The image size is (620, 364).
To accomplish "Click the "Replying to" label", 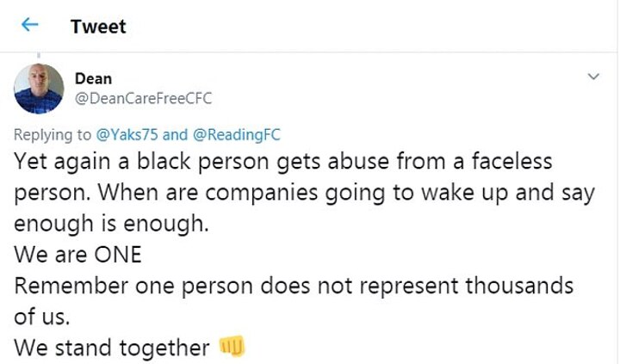I will coord(50,135).
